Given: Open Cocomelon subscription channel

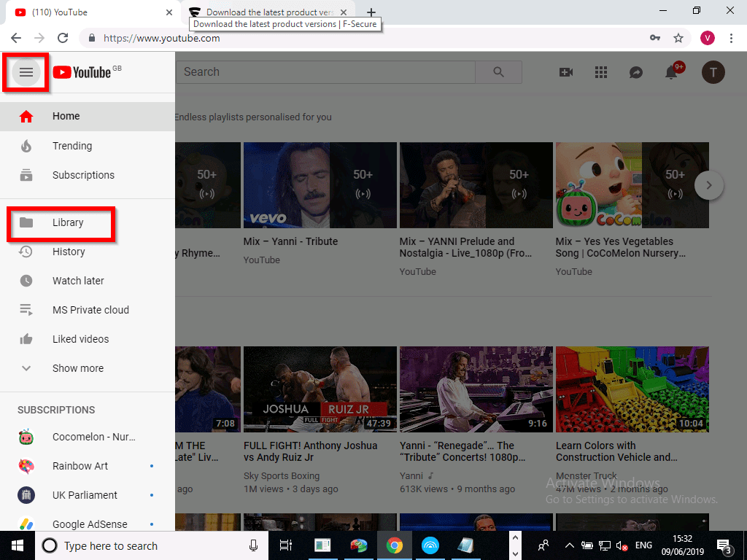Looking at the screenshot, I should coord(88,437).
